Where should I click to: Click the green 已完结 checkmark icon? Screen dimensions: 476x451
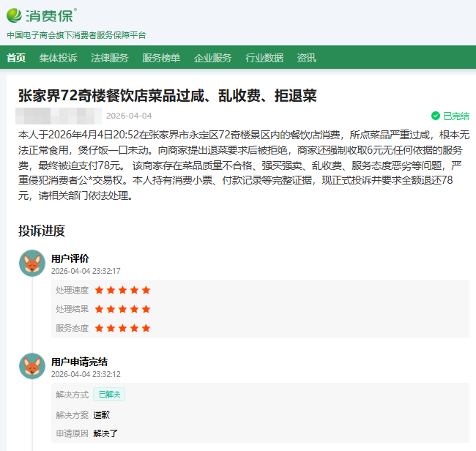tap(436, 116)
